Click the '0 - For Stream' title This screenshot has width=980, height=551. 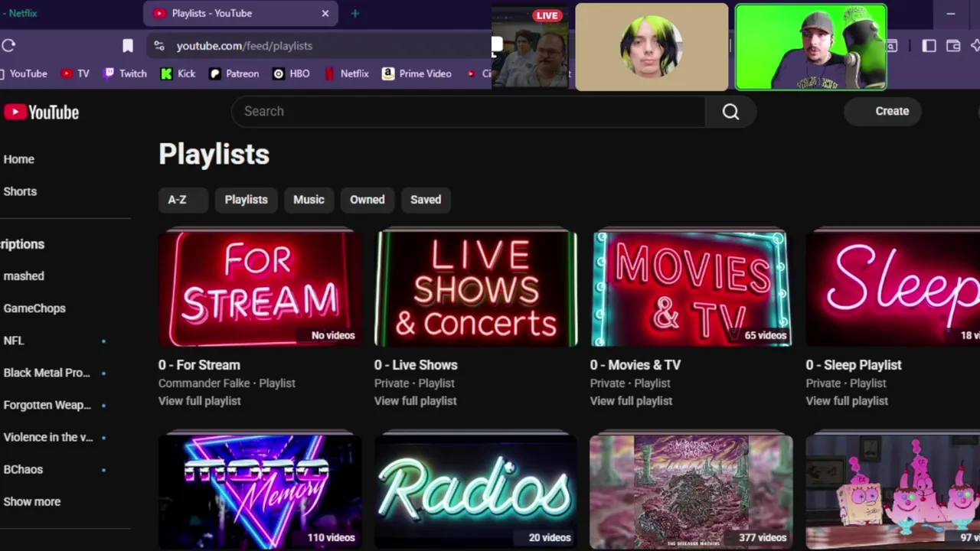[199, 365]
